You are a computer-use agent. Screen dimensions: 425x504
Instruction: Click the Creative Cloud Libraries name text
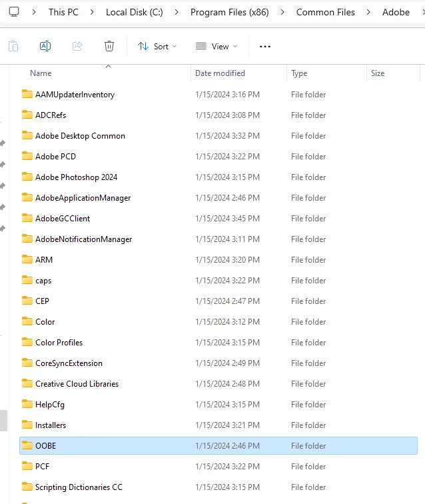tap(77, 384)
